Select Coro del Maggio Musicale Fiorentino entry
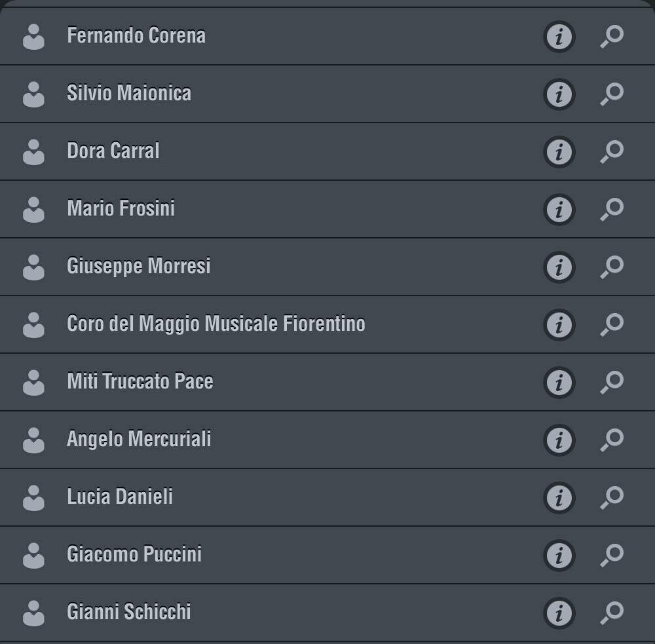This screenshot has height=644, width=655. [x=327, y=325]
